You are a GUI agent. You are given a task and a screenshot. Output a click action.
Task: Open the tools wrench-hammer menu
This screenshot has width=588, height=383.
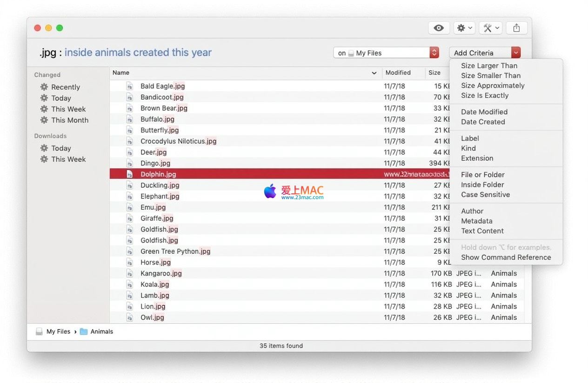click(x=490, y=28)
